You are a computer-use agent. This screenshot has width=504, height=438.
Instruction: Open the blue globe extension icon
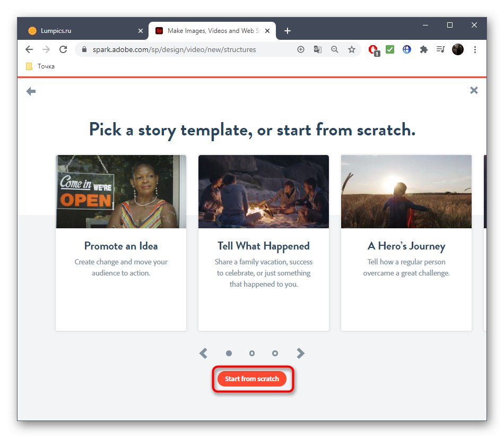406,49
